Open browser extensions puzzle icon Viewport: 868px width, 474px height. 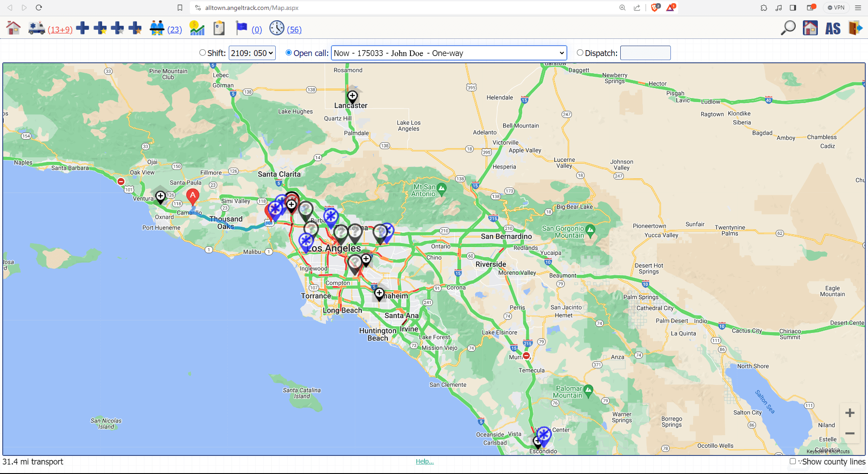tap(764, 8)
